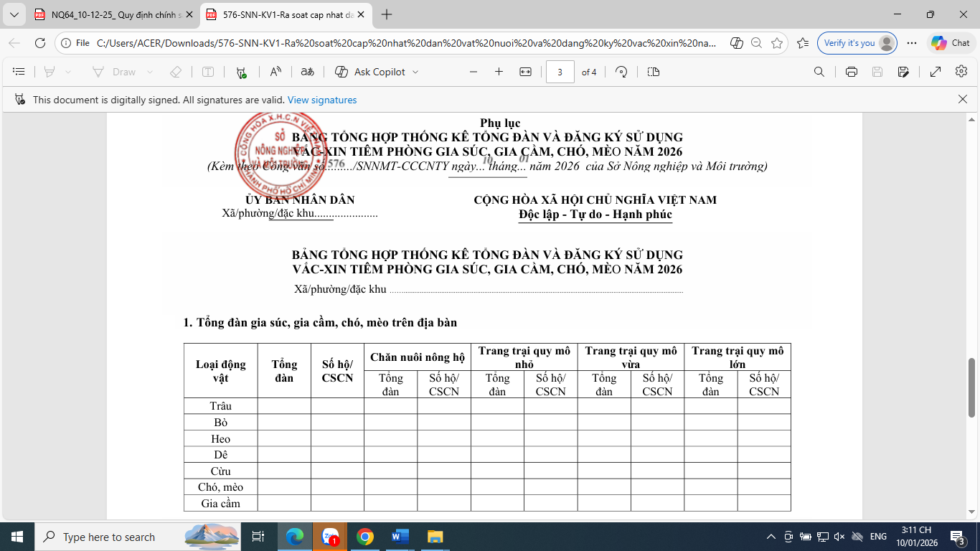Click the Read aloud icon

tap(275, 72)
